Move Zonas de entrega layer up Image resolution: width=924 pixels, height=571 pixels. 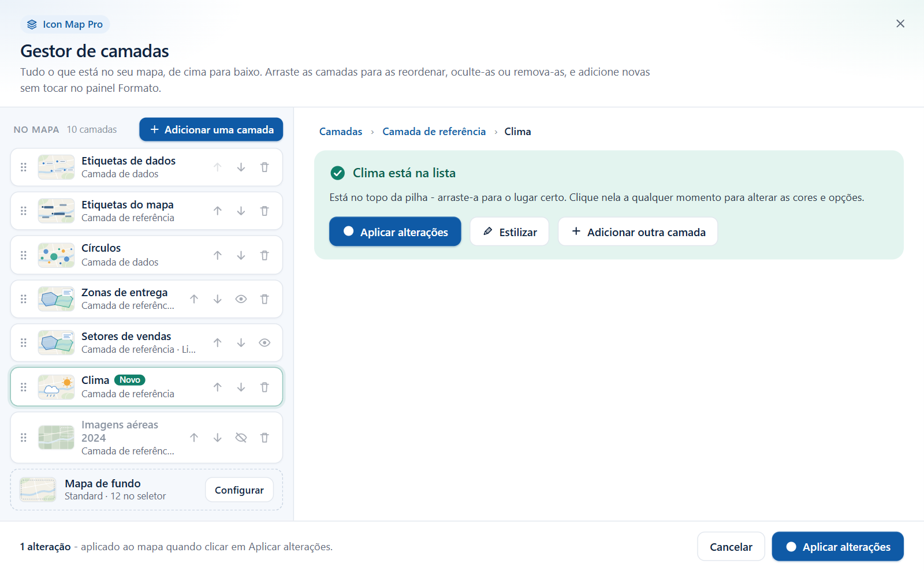pyautogui.click(x=194, y=299)
